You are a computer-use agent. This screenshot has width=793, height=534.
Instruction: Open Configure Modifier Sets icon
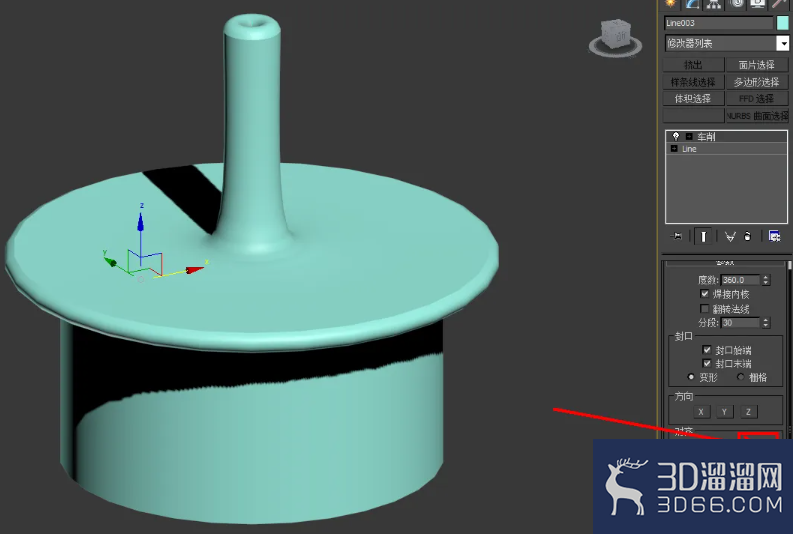coord(774,236)
